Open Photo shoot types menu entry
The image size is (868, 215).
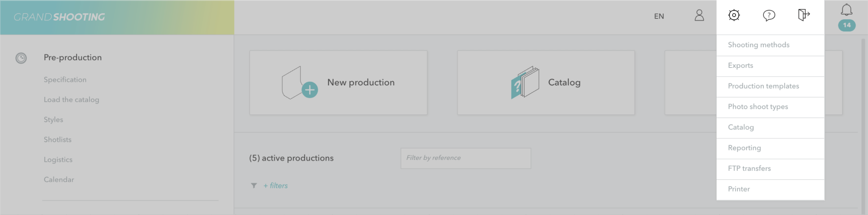(770, 107)
